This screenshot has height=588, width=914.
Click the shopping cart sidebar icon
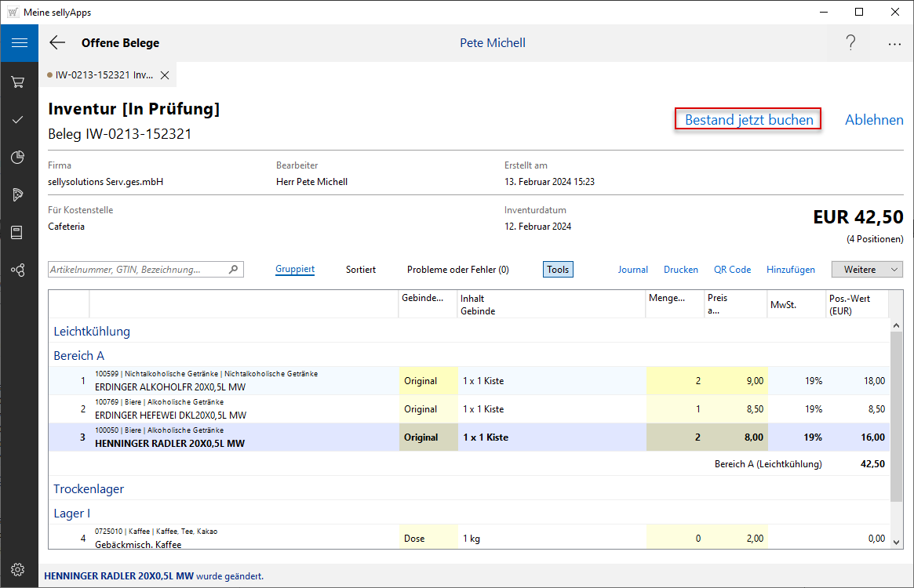tap(18, 82)
